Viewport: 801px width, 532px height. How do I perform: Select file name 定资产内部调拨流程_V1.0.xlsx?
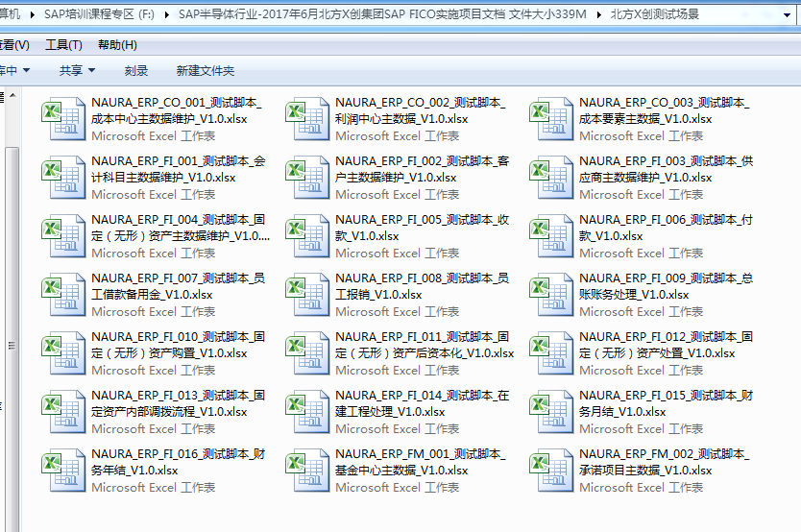pyautogui.click(x=169, y=412)
